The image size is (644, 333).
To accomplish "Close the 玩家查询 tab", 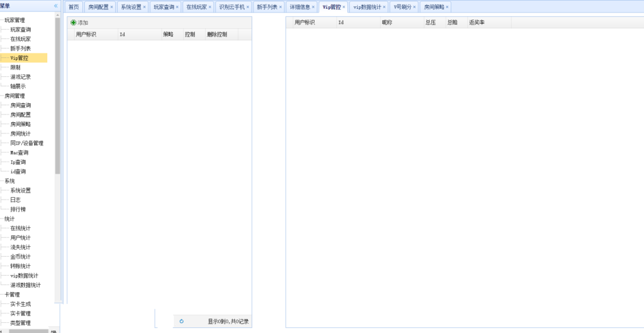I will (x=177, y=7).
